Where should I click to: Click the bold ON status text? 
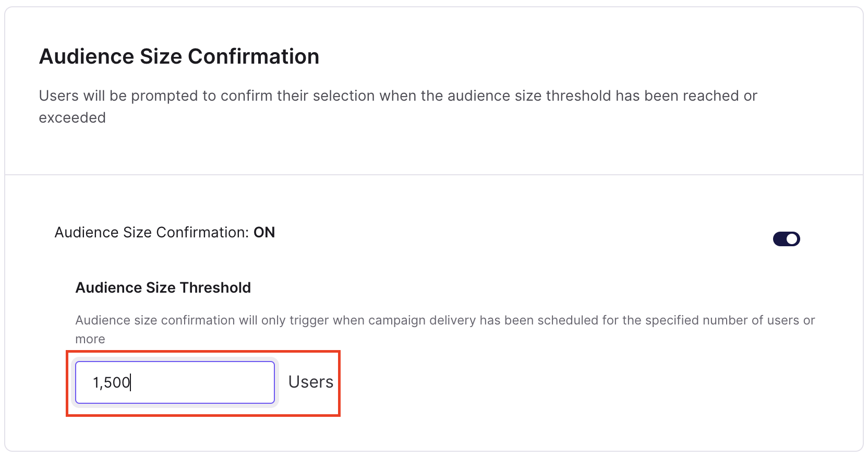[x=264, y=232]
